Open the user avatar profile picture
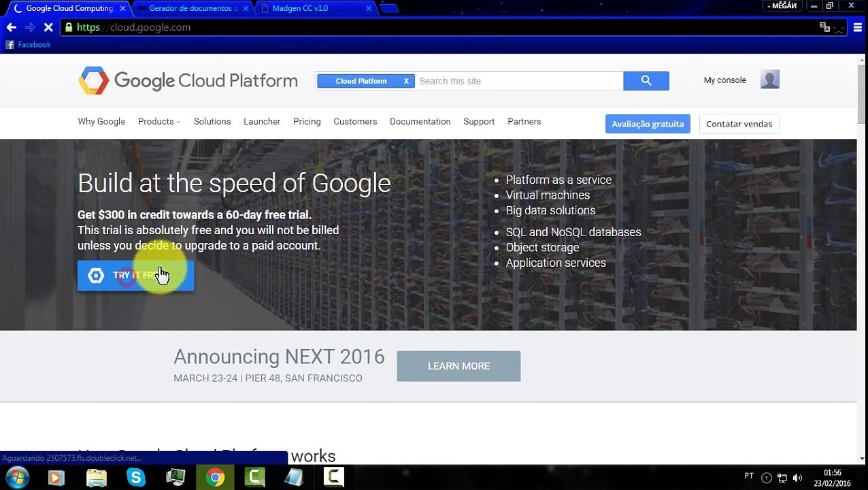868x490 pixels. (770, 80)
